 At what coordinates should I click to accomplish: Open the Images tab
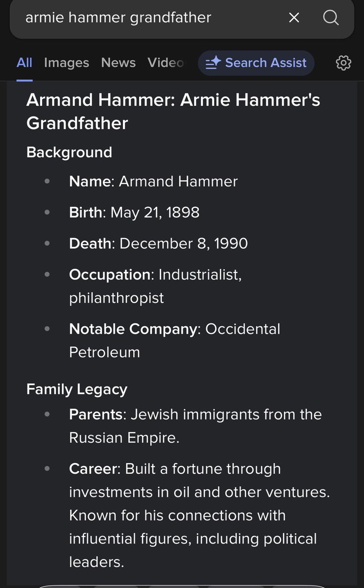pyautogui.click(x=67, y=63)
